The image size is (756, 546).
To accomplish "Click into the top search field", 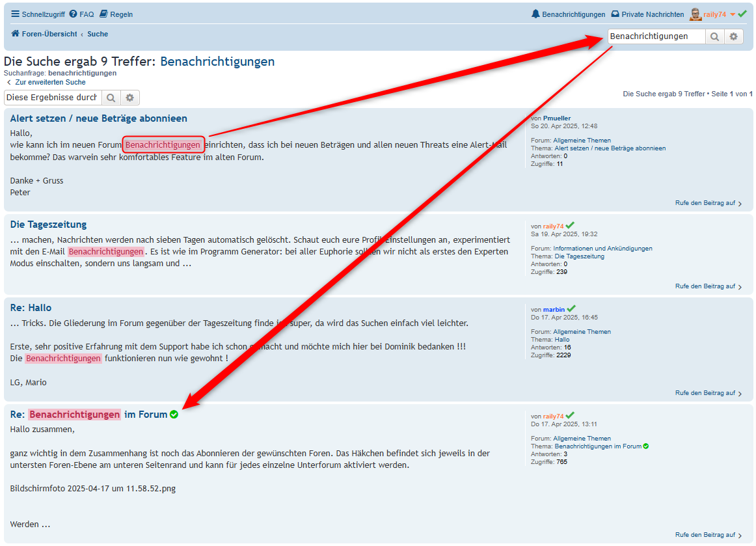I will pyautogui.click(x=656, y=36).
